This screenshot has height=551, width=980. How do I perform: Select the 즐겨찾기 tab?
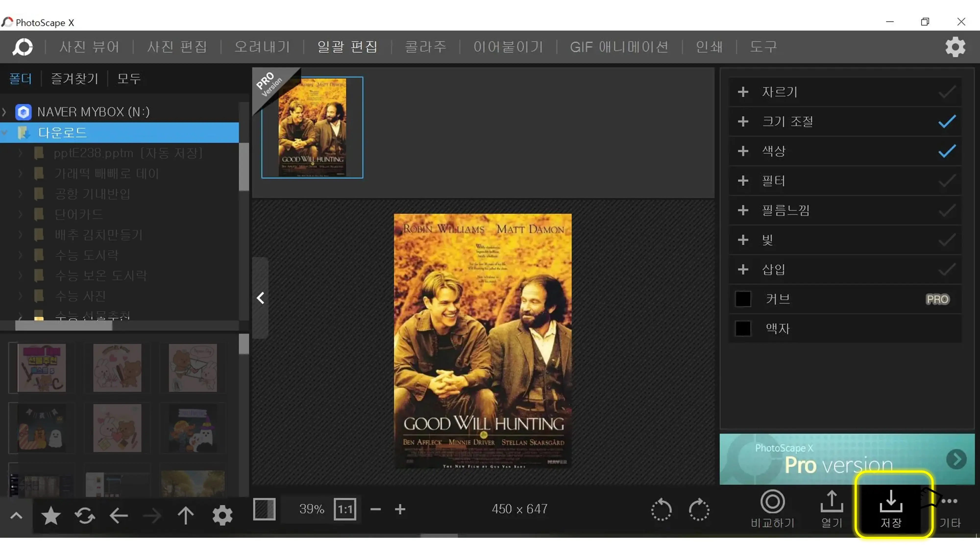(x=74, y=79)
